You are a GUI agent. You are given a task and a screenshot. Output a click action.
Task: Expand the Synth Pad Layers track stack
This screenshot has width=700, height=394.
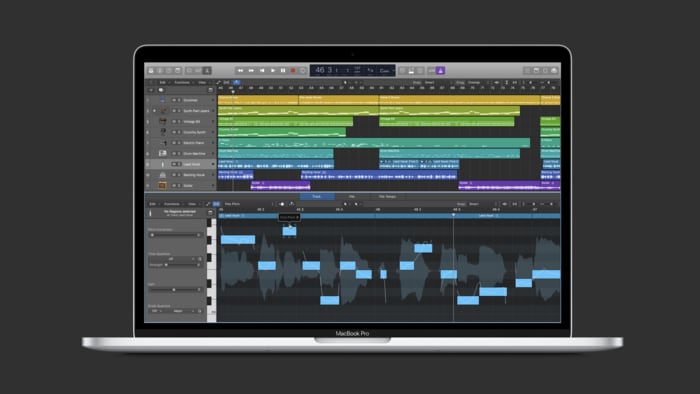click(x=154, y=111)
